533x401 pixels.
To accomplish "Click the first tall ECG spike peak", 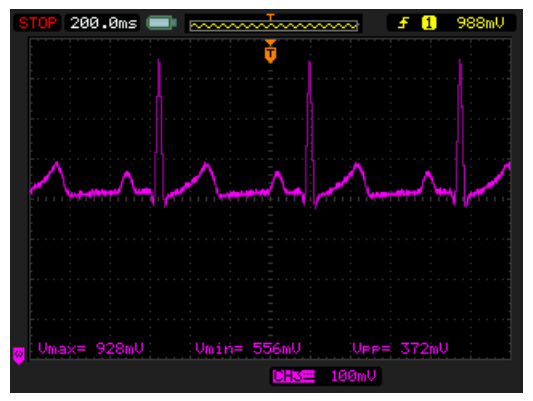I will point(158,61).
